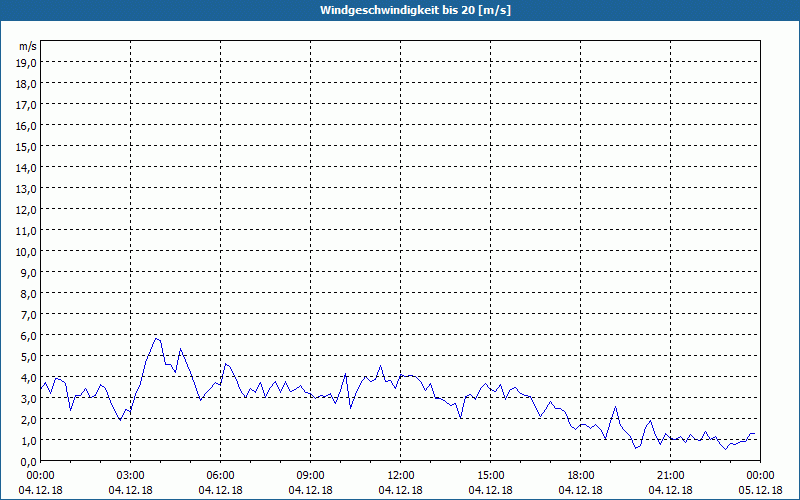Click the 19,0 y-axis label
This screenshot has width=800, height=500.
click(x=27, y=63)
